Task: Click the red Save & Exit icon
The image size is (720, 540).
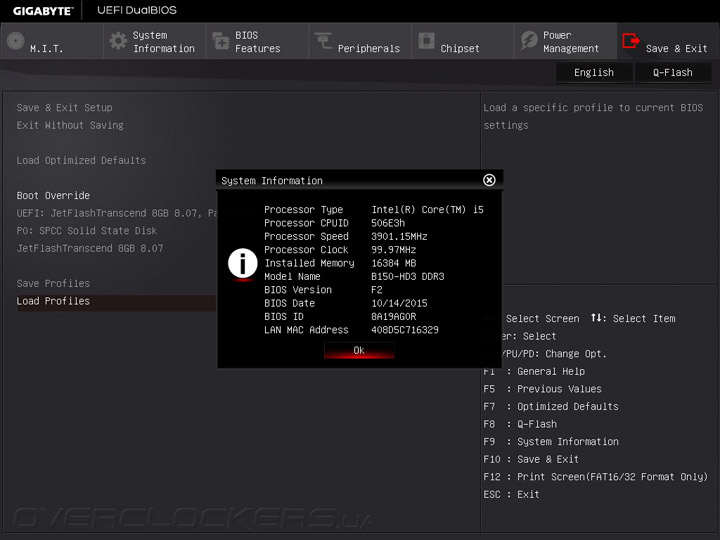Action: click(x=631, y=41)
